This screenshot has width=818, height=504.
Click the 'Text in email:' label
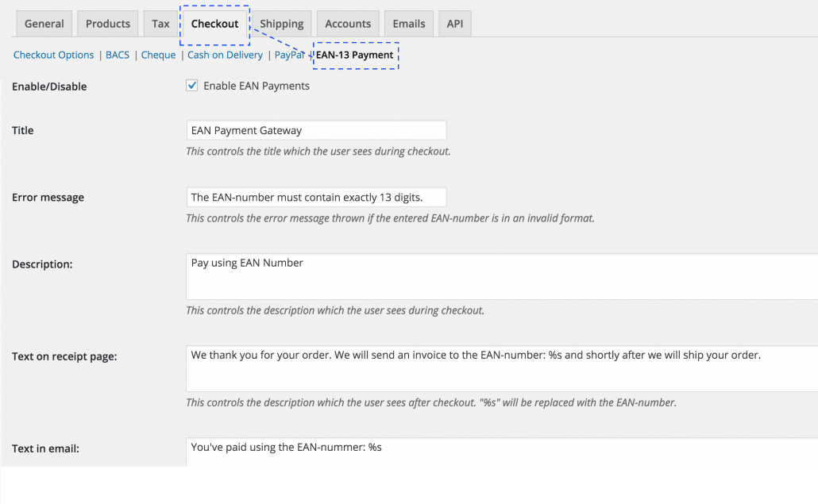[x=46, y=448]
